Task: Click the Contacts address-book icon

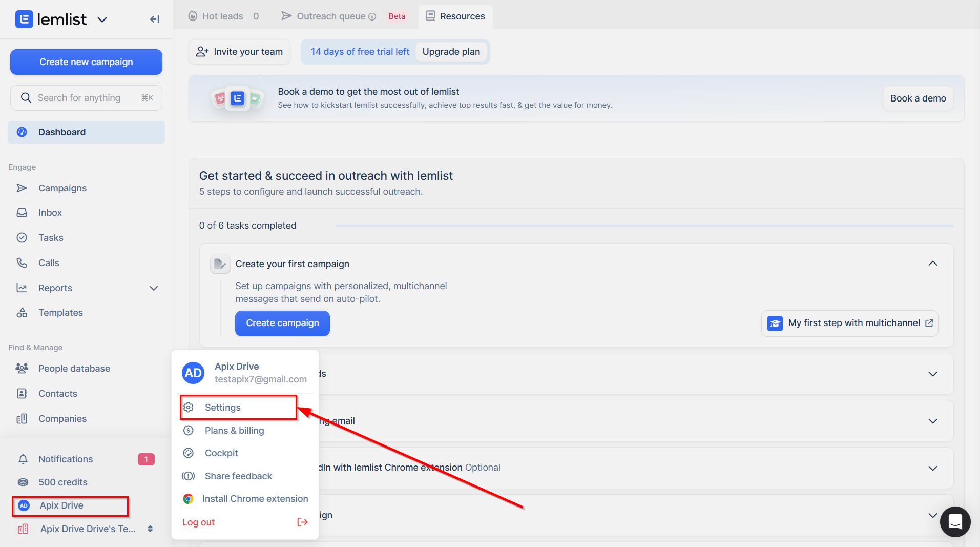Action: point(22,394)
